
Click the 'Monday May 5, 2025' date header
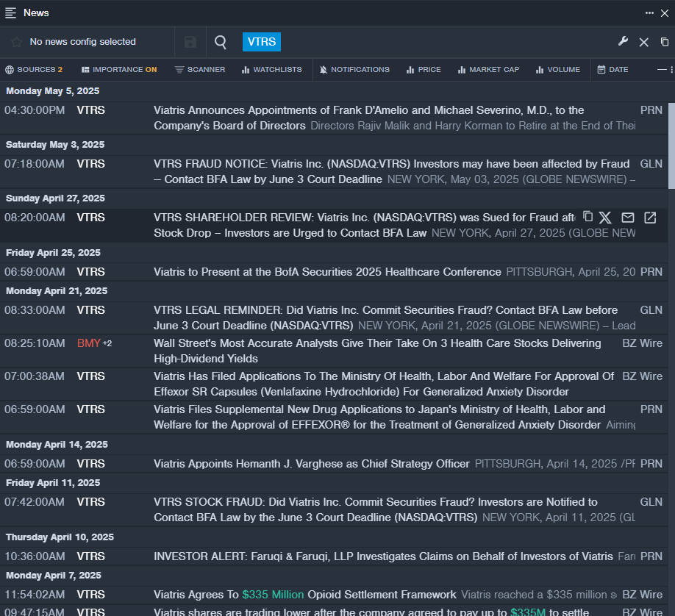tap(52, 91)
